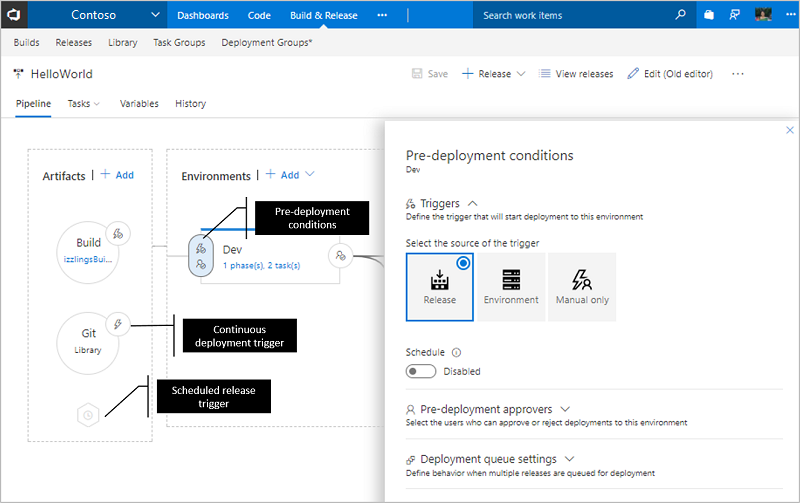Select Build & Release hub
Viewport: 800px width, 503px height.
pos(323,15)
